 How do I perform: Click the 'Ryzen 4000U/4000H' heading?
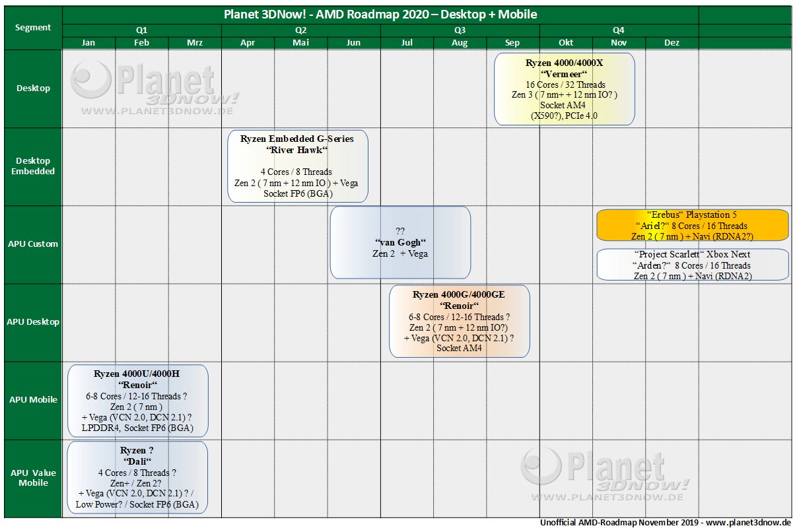click(137, 374)
